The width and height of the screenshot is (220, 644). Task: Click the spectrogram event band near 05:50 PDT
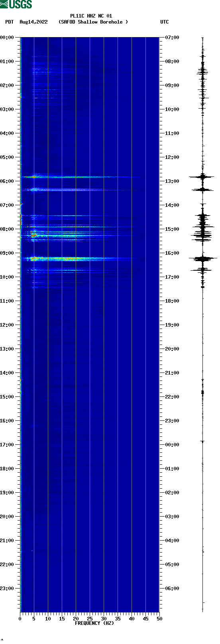[80, 176]
